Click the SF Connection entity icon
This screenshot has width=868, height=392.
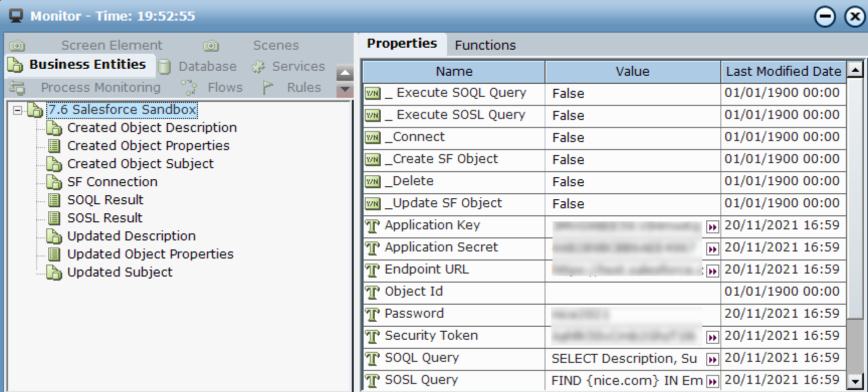(x=54, y=182)
